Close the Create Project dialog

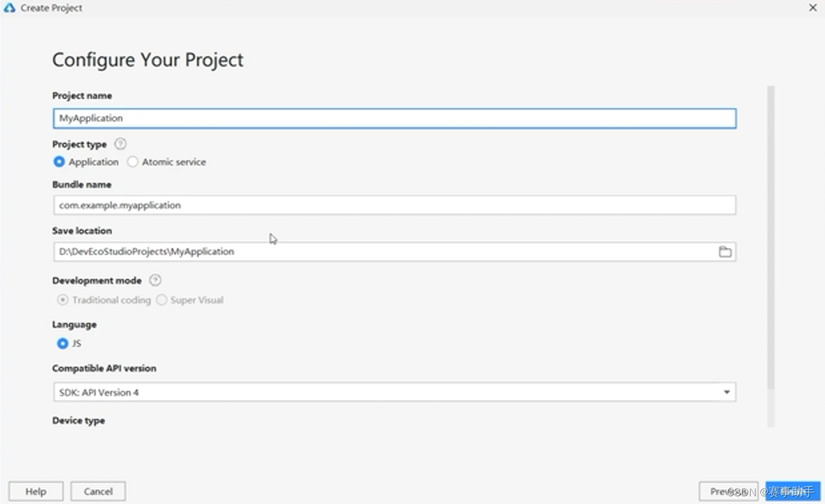coord(813,8)
